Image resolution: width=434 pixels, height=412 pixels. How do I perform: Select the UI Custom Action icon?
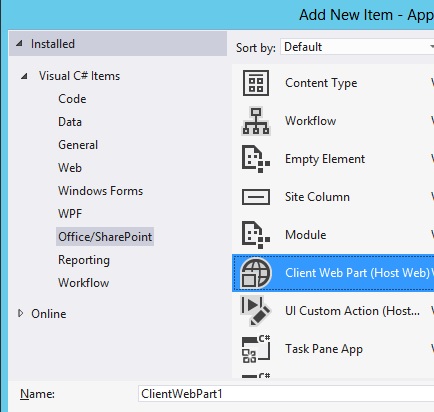tap(256, 311)
